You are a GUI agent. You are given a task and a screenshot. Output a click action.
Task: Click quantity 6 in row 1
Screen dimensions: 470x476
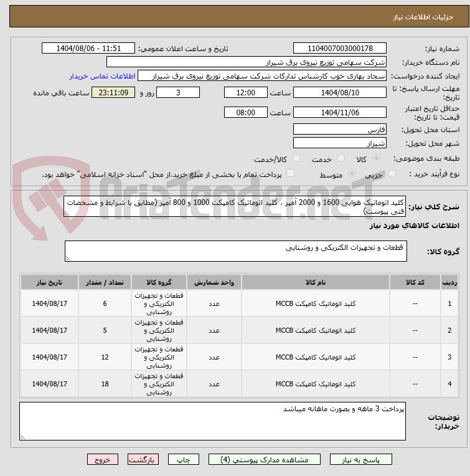[x=105, y=303]
